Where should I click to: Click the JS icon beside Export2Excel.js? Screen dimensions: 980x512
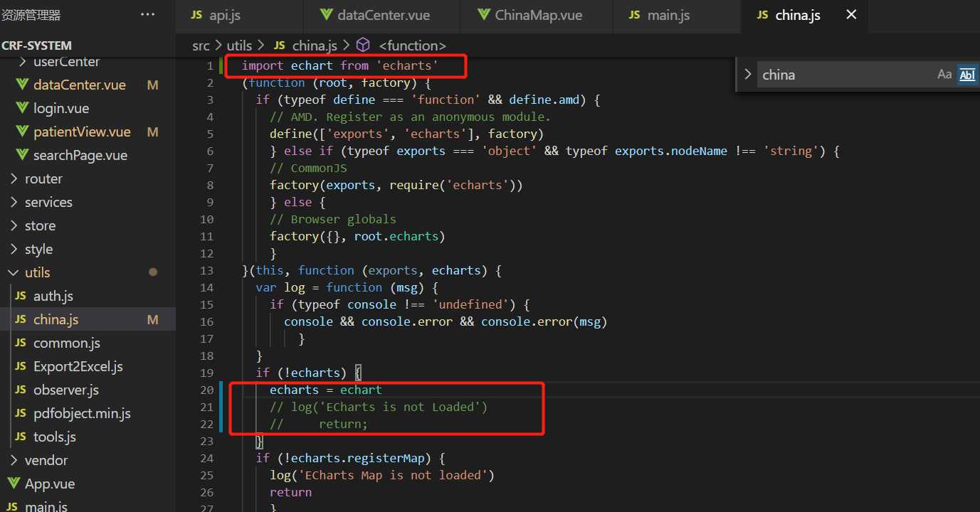[x=21, y=367]
